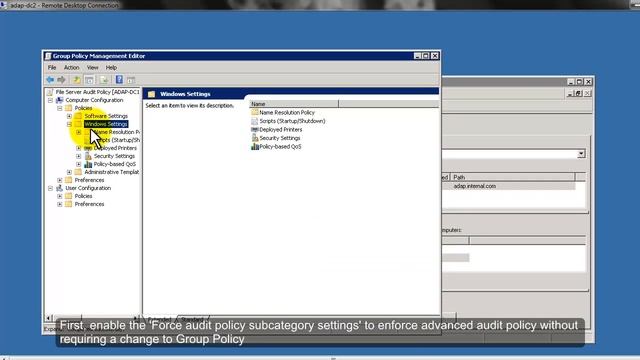640x360 pixels.
Task: Close the inner child window of background window
Action: (587, 93)
